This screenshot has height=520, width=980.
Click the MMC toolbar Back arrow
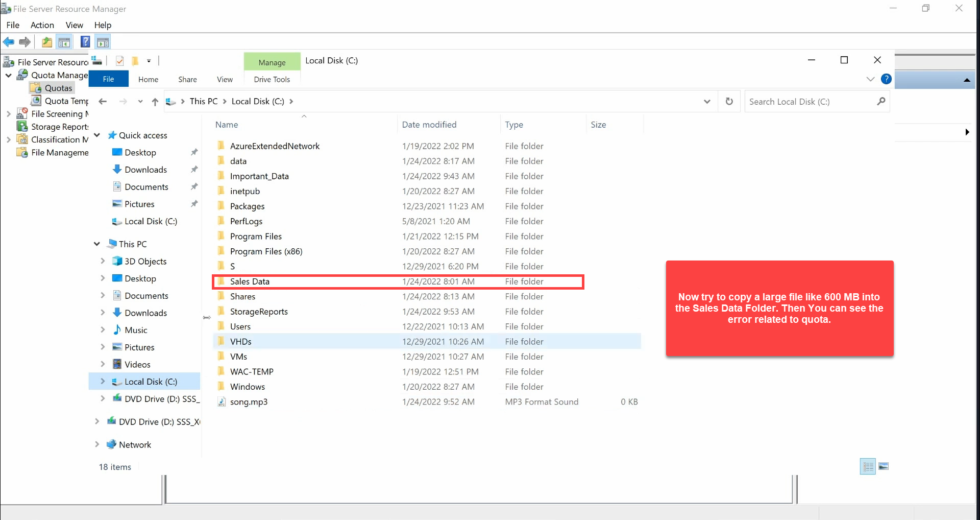pyautogui.click(x=9, y=42)
